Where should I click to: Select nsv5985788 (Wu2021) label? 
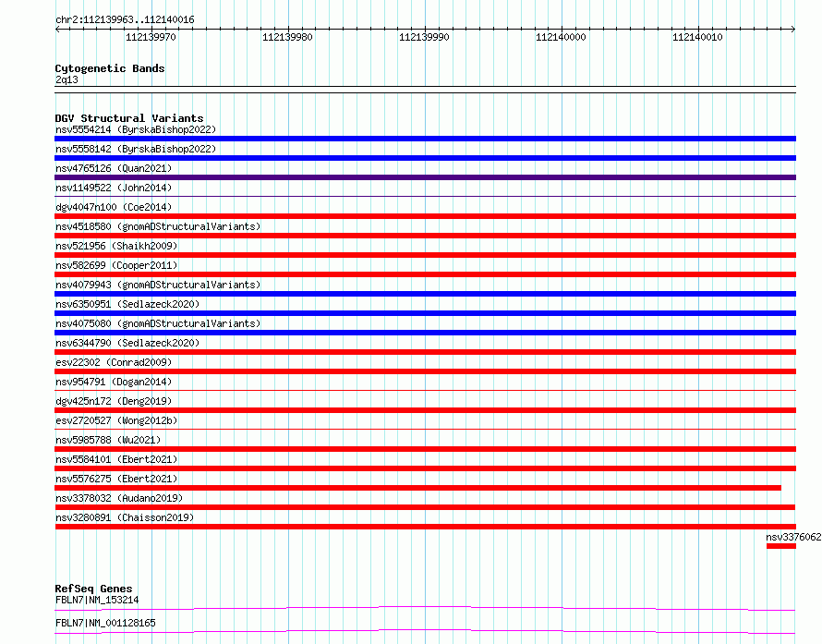tap(108, 440)
